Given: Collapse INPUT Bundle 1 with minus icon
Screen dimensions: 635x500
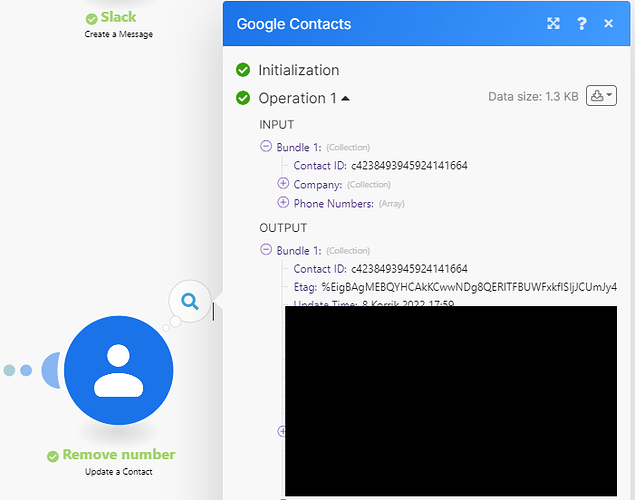Looking at the screenshot, I should 266,146.
